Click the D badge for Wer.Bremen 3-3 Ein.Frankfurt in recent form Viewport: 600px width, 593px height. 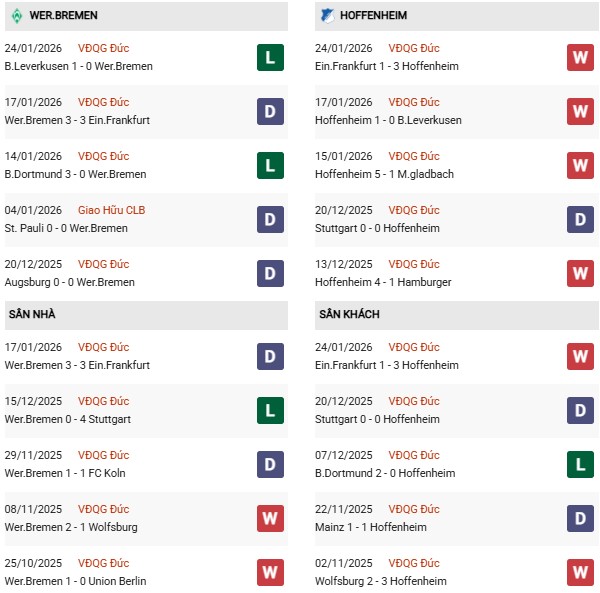click(270, 111)
